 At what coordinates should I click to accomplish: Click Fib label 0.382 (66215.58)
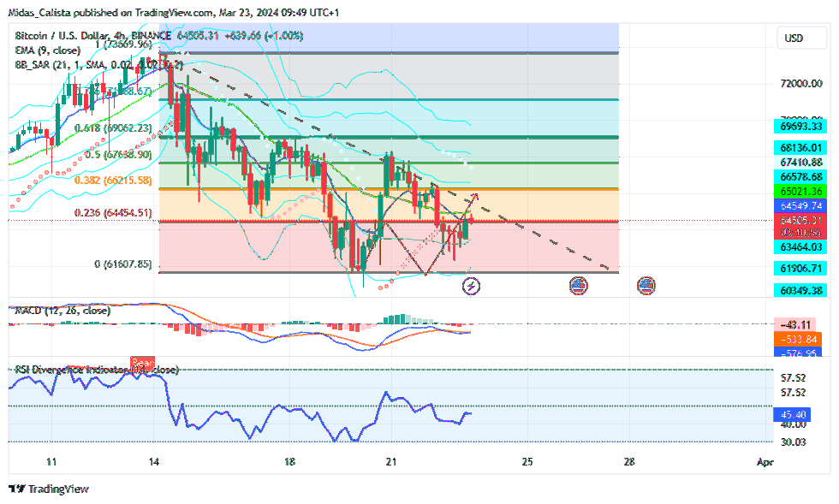113,181
